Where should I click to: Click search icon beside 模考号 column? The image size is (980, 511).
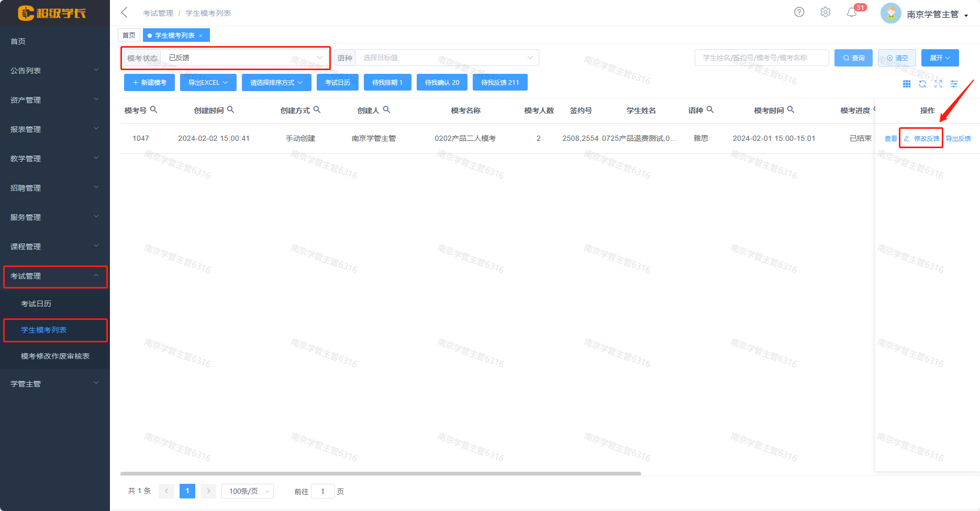pyautogui.click(x=154, y=110)
